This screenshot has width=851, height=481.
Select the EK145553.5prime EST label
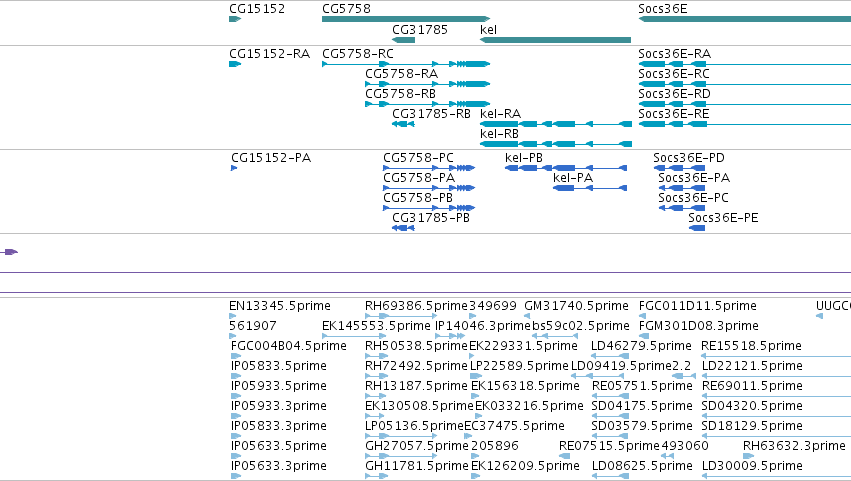(x=376, y=326)
